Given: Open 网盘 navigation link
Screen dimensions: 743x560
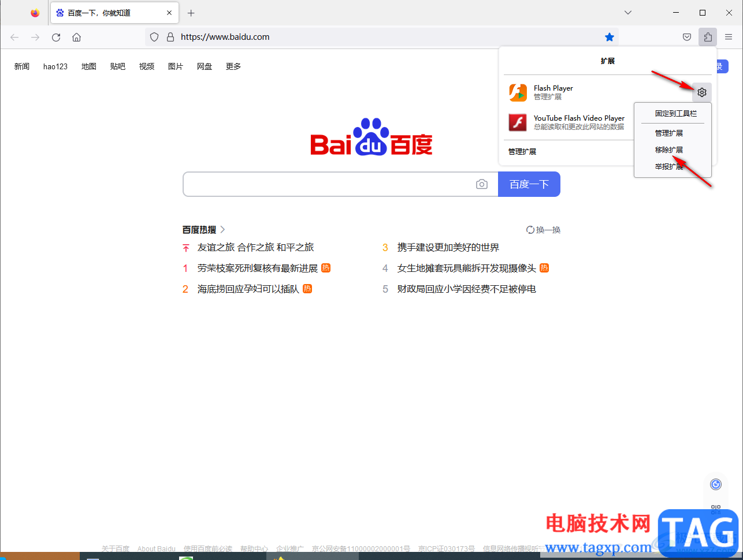Looking at the screenshot, I should pyautogui.click(x=205, y=66).
